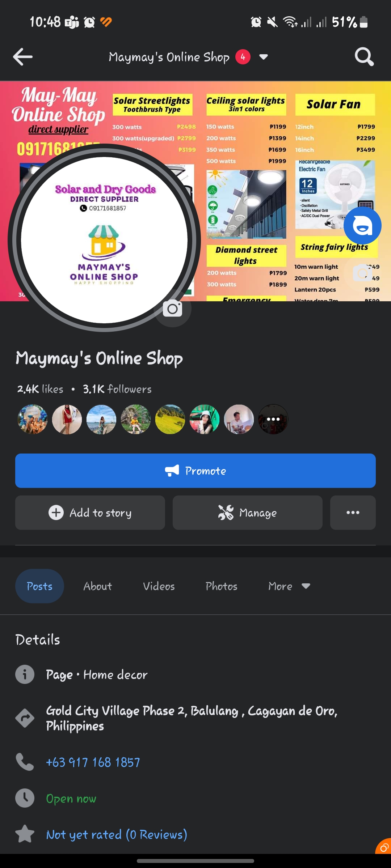Tap the star rating icon
Screen dimensions: 391x868
coord(25,834)
